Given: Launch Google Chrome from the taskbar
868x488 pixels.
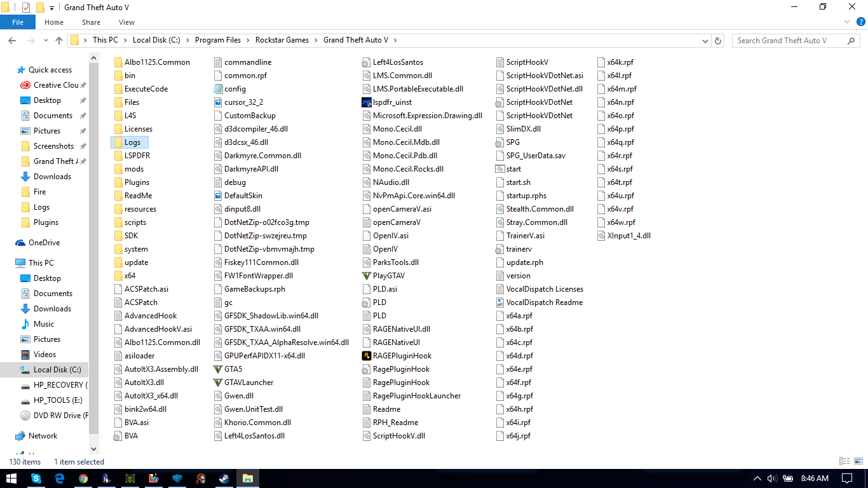Looking at the screenshot, I should (83, 478).
